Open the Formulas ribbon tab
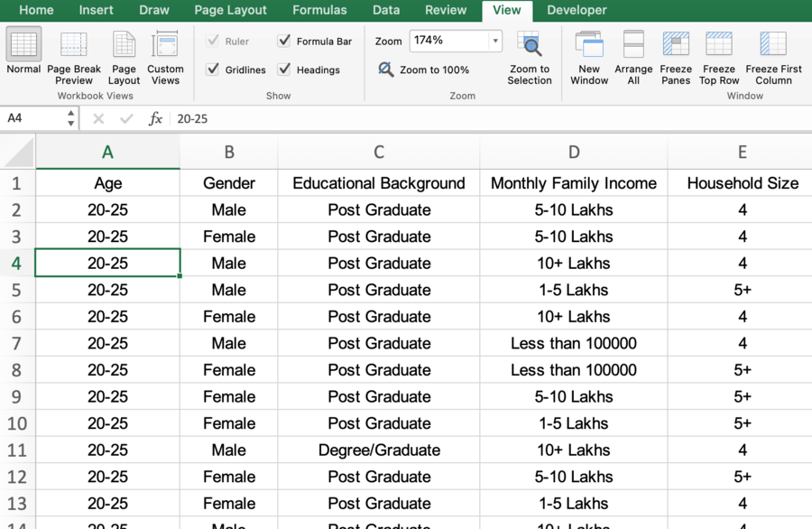This screenshot has width=812, height=529. pos(319,10)
